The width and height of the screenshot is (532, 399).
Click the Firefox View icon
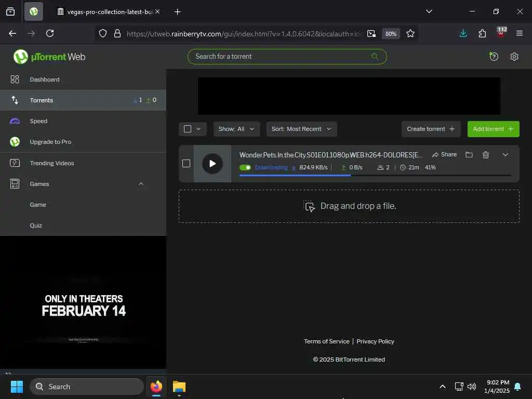click(10, 12)
